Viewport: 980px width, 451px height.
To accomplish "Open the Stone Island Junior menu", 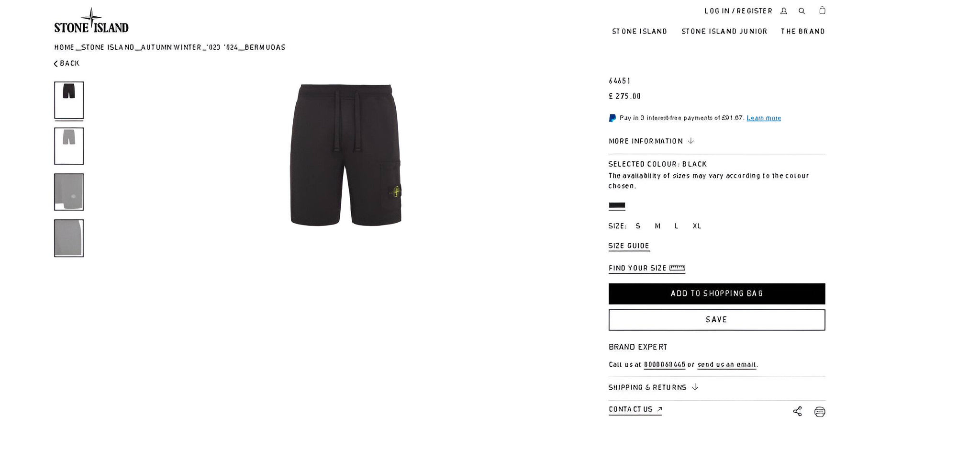I will (724, 31).
